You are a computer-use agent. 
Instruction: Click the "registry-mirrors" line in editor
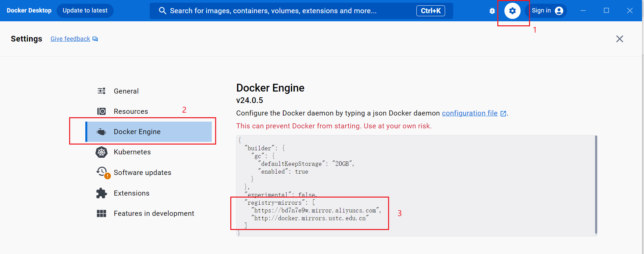[280, 203]
